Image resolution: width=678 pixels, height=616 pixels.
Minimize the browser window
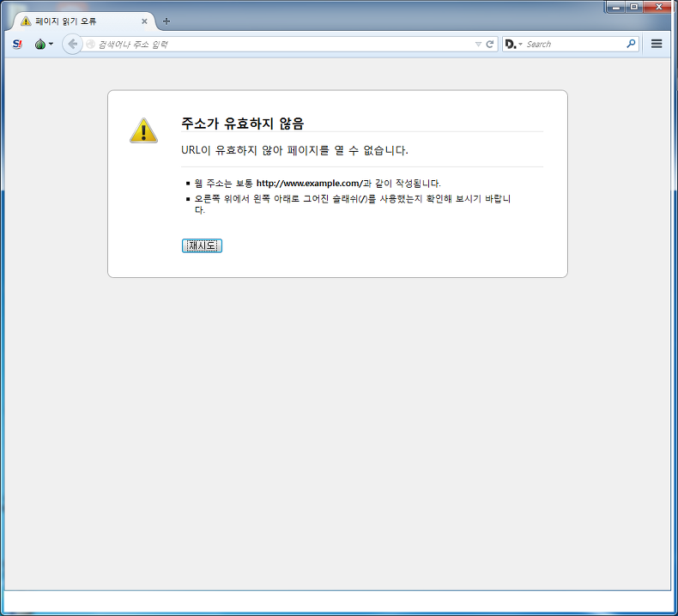pyautogui.click(x=615, y=7)
